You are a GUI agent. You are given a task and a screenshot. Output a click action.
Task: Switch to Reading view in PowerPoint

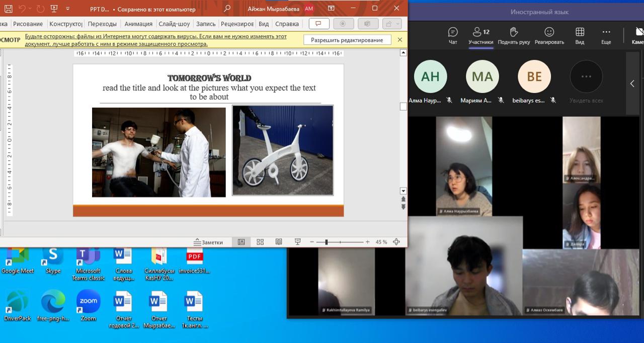279,242
